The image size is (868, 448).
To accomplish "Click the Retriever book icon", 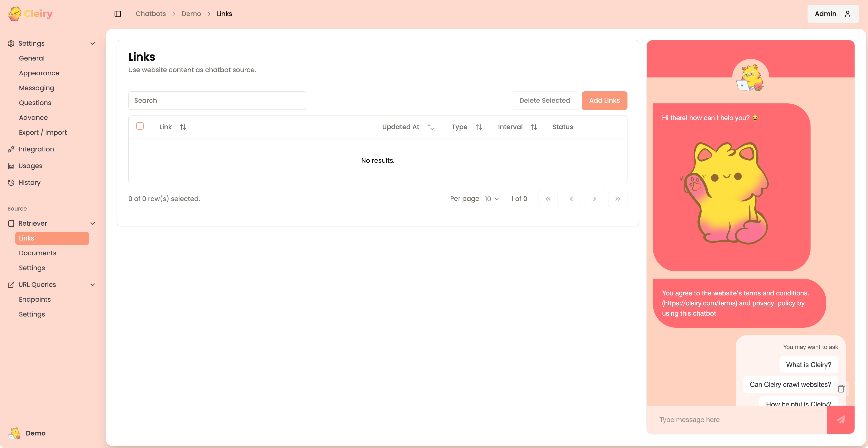I will click(x=11, y=224).
